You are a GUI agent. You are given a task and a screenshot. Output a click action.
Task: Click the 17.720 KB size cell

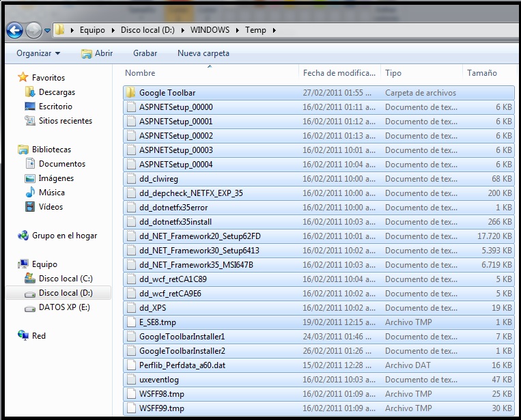[x=494, y=236]
